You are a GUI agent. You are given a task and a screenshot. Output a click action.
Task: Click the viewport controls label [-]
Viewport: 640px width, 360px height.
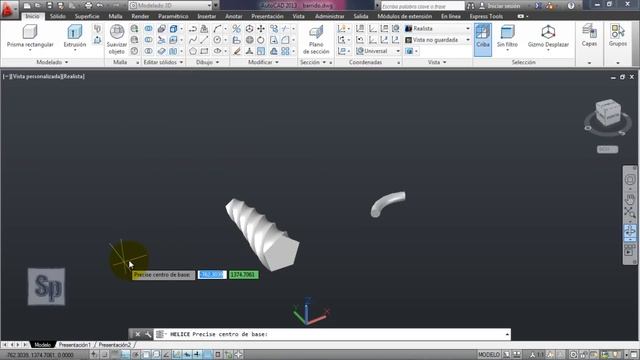pos(6,76)
